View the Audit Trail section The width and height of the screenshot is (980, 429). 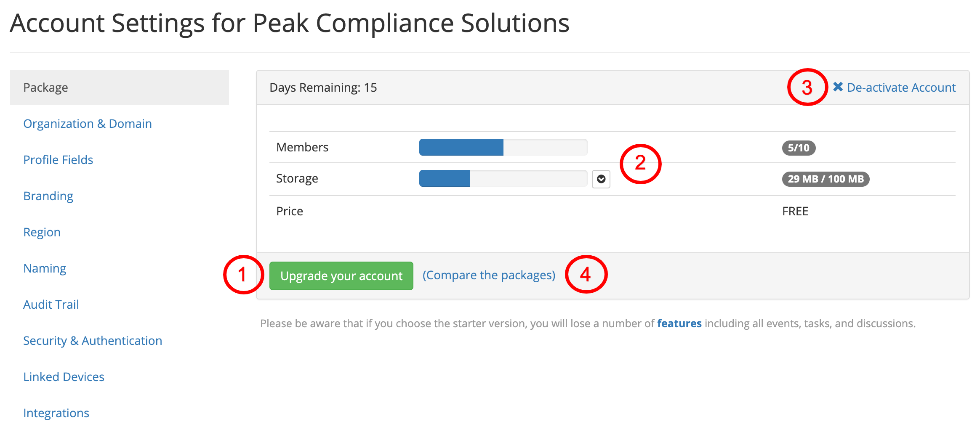pos(51,305)
